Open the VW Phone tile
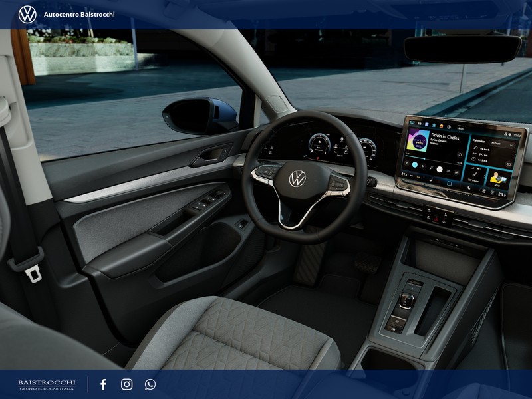The image size is (532, 399). pyautogui.click(x=473, y=175)
